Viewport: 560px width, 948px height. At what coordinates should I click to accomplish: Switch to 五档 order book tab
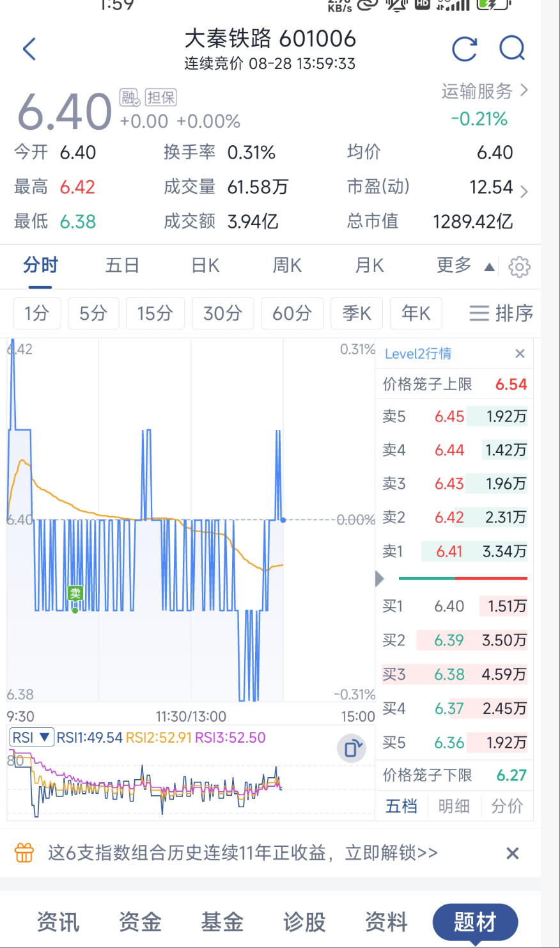[401, 806]
